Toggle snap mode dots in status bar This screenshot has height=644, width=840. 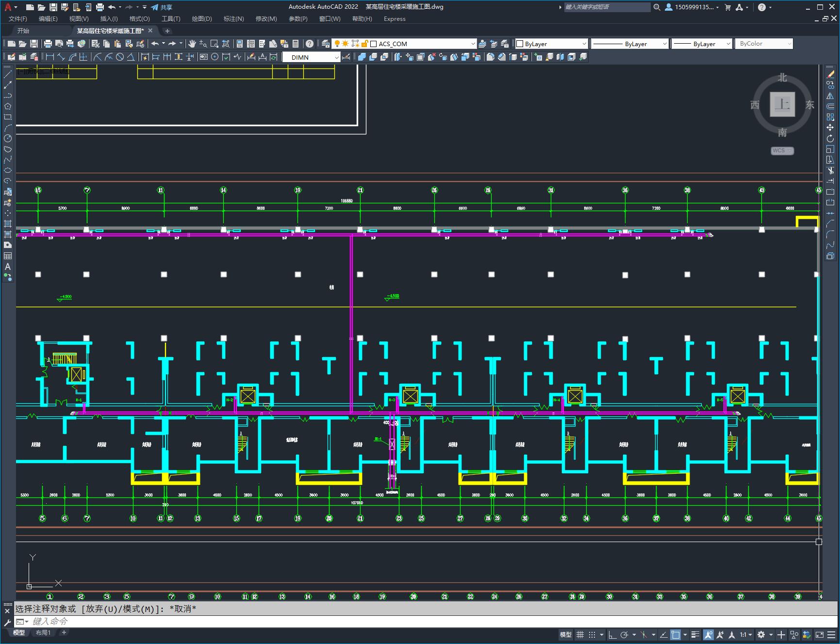[592, 635]
